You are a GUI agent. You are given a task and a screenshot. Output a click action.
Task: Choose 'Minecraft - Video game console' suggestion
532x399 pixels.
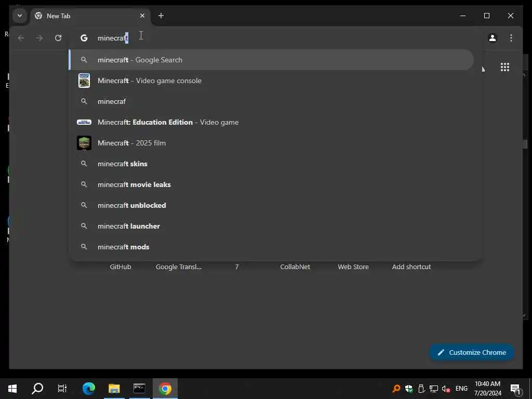click(x=271, y=81)
